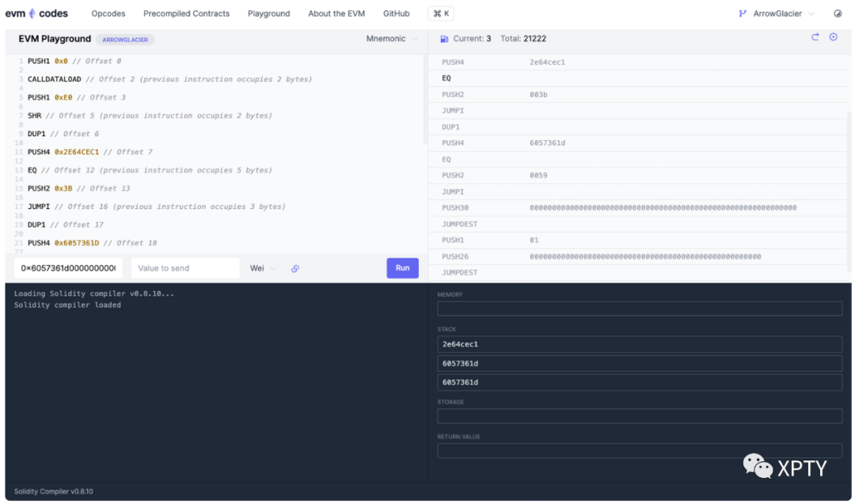Screen dimensions: 855x504
Task: Click the gas pump icon
Action: click(x=445, y=39)
